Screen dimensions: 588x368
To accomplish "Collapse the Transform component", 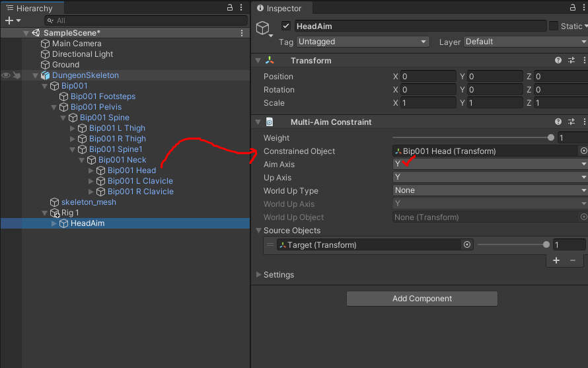I will 258,60.
